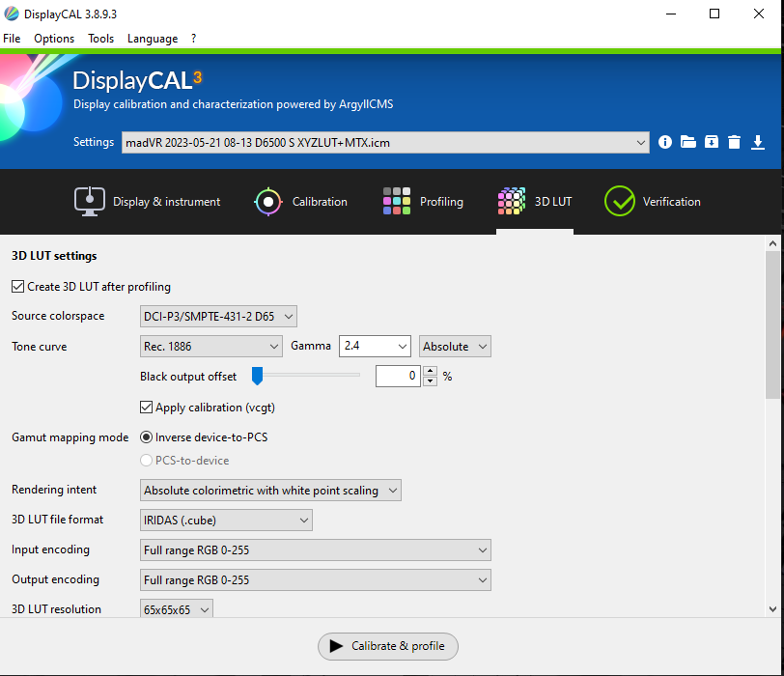Screen dimensions: 784x676
Task: Maximize the DisplayCAL window
Action: pyautogui.click(x=714, y=14)
